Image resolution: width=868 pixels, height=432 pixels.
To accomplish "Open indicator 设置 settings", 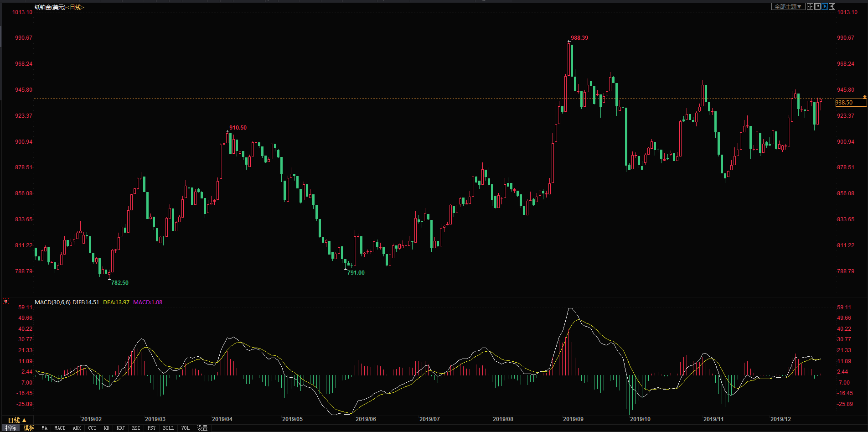I will pos(202,428).
